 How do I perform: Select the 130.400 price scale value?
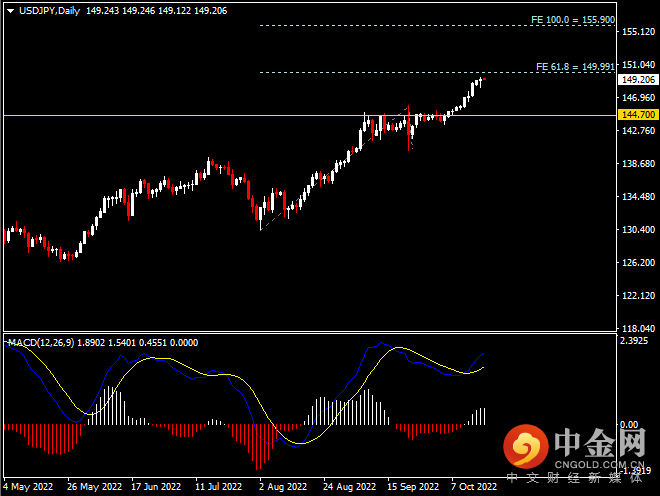(x=639, y=229)
